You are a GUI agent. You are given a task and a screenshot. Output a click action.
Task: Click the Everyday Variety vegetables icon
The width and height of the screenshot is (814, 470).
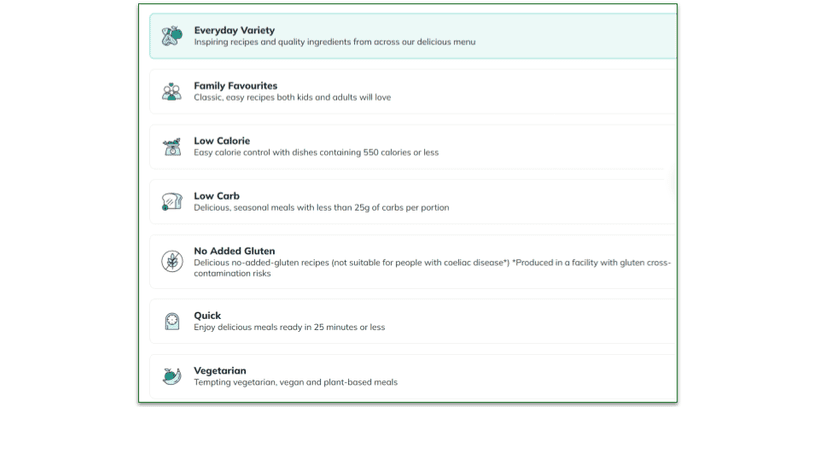[172, 36]
